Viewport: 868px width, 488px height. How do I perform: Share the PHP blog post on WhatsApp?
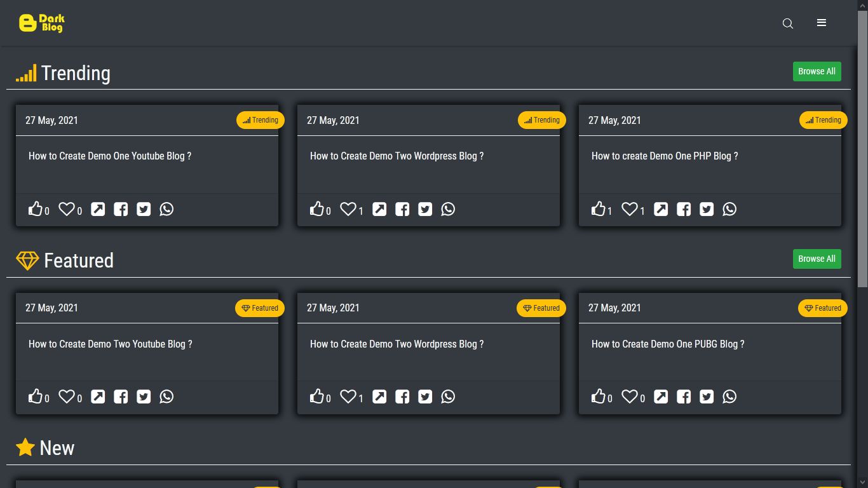[729, 208]
